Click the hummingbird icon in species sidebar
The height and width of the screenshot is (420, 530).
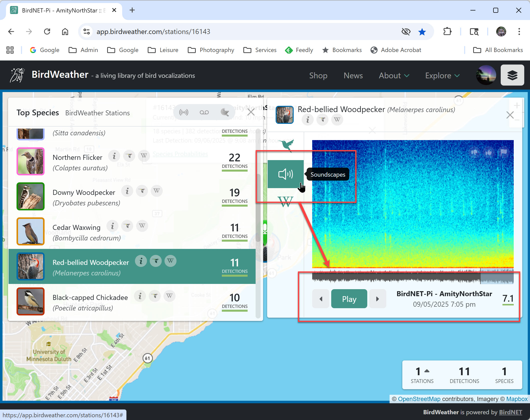tap(286, 145)
